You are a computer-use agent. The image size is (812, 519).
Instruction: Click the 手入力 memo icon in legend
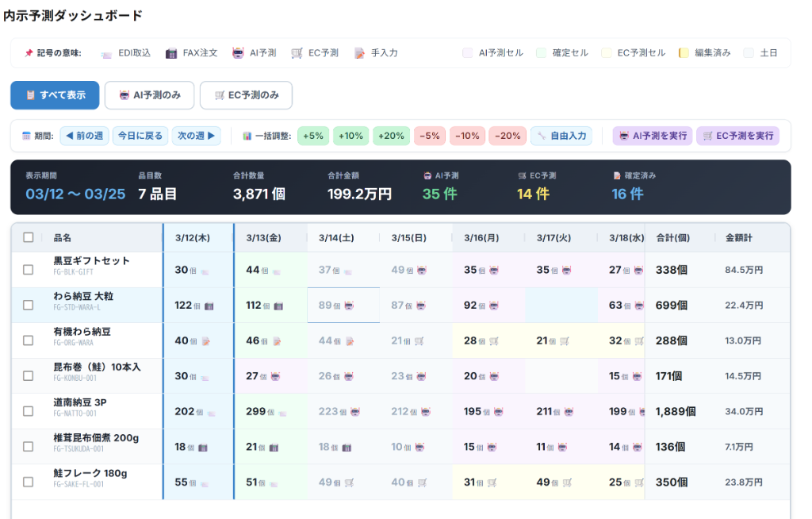tap(360, 53)
